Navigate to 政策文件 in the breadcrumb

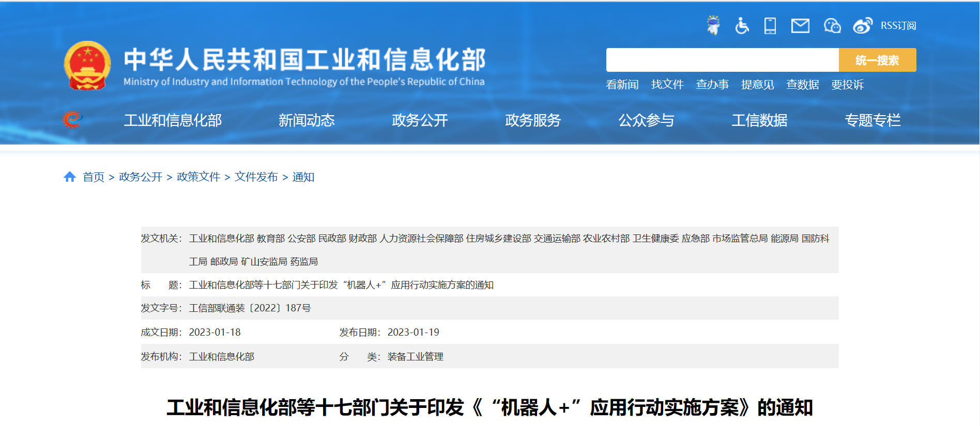(x=198, y=177)
